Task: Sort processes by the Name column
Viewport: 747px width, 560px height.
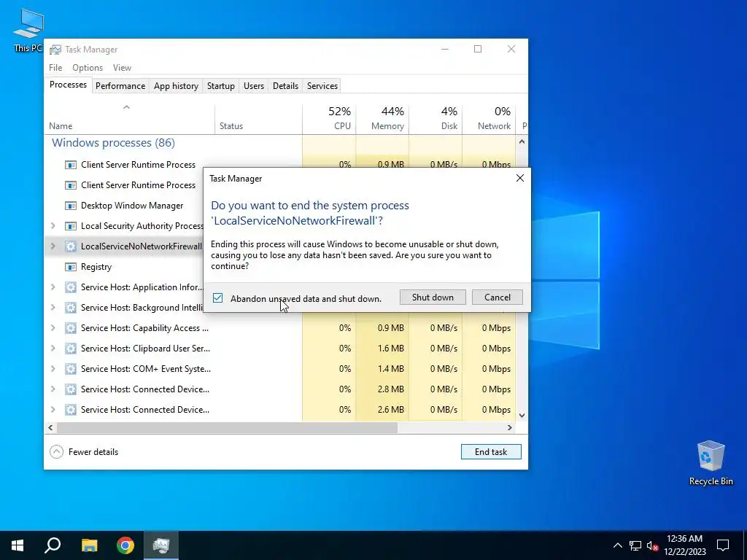Action: [x=130, y=118]
